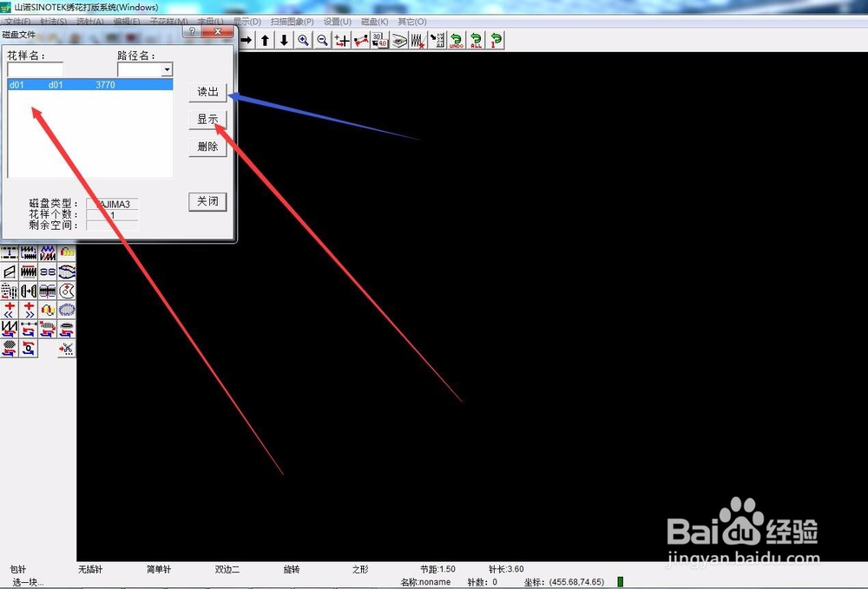This screenshot has width=868, height=589.
Task: Select the shape-with-hole fill tool
Action: click(67, 291)
